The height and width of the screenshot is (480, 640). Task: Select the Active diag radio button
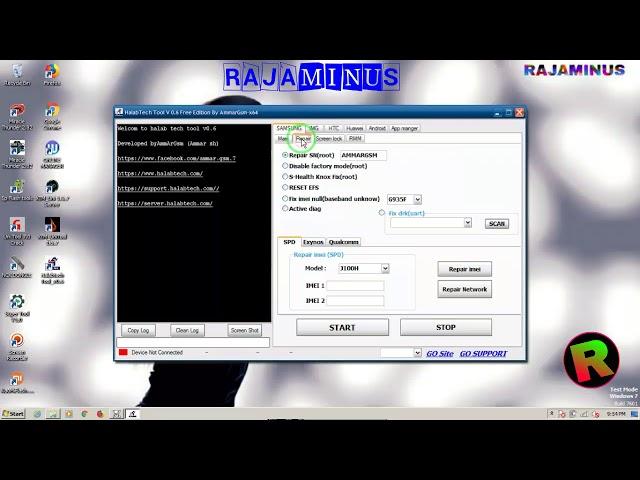tap(285, 209)
